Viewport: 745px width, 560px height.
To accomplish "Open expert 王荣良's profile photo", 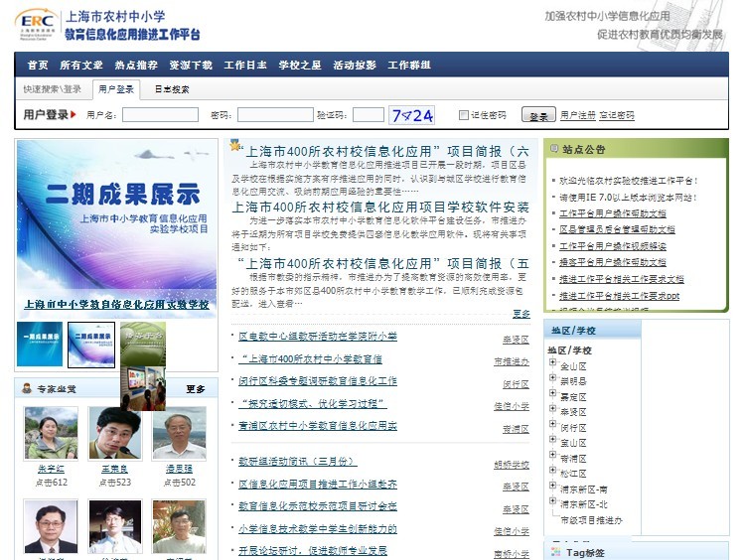I will [x=115, y=433].
